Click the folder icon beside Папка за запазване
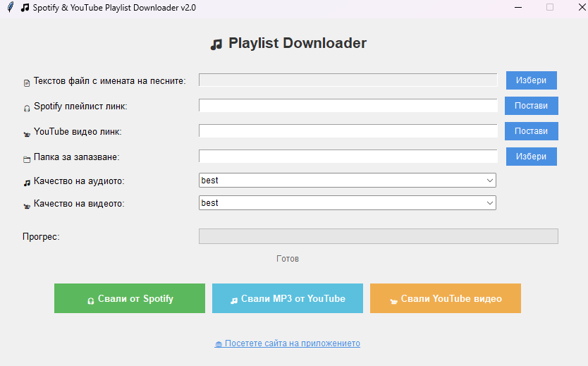 click(27, 159)
